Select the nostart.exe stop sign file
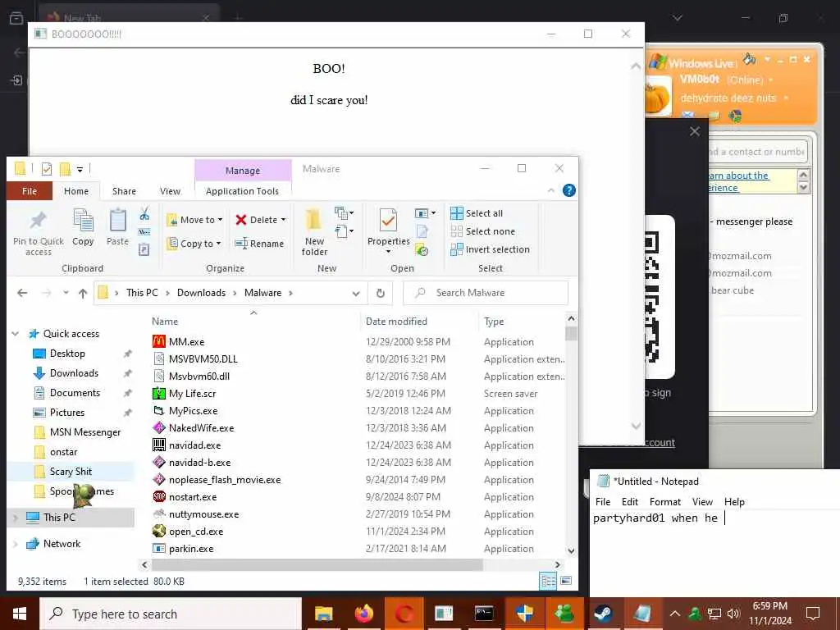 [x=158, y=496]
